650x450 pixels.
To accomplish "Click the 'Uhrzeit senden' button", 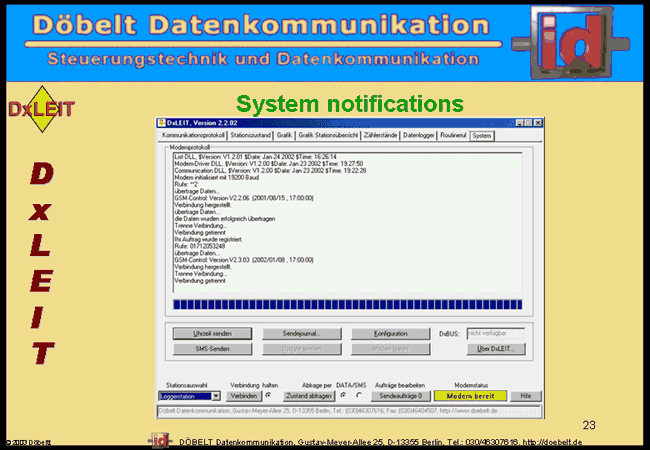I will pos(212,334).
